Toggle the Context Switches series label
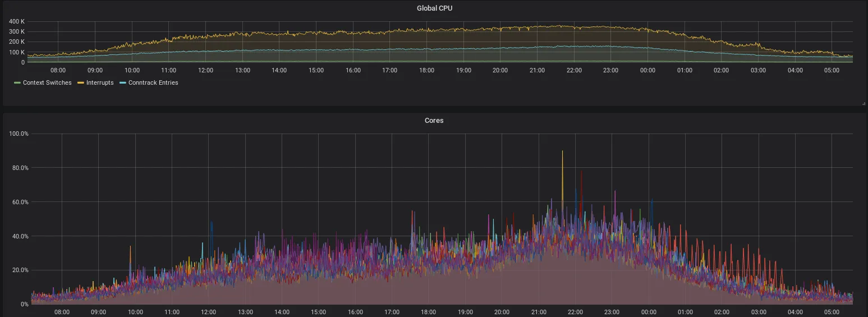 pyautogui.click(x=47, y=83)
